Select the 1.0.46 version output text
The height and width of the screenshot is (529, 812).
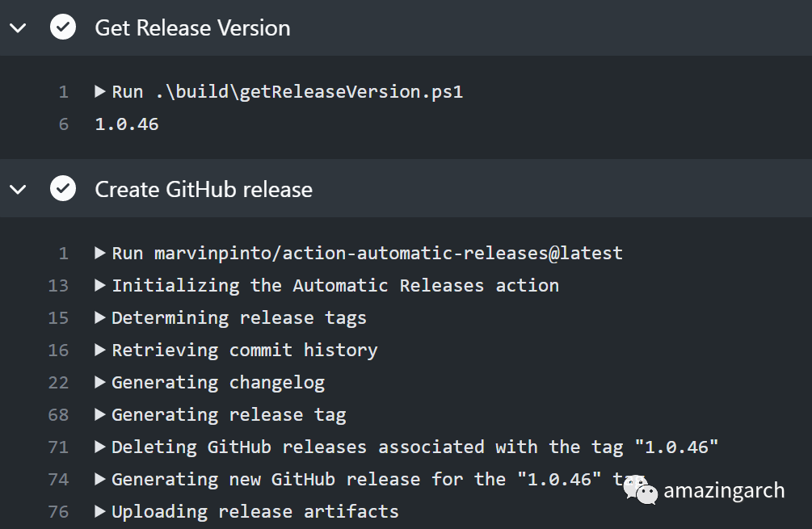tap(127, 124)
